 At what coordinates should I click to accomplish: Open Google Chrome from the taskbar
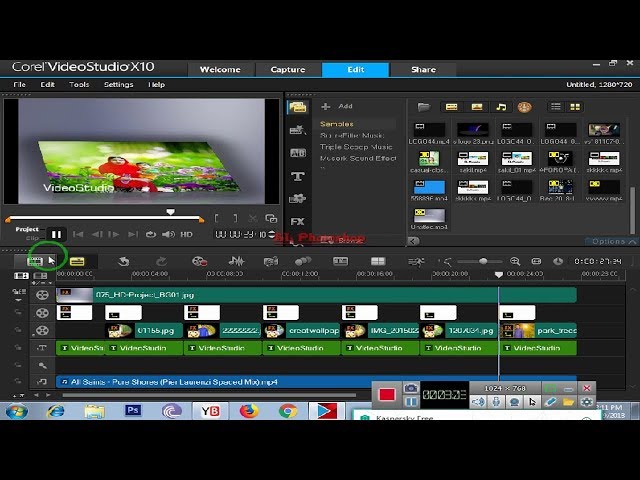click(288, 411)
